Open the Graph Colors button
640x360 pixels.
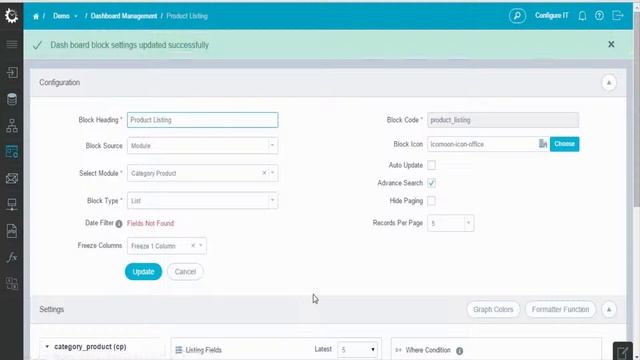tap(493, 309)
